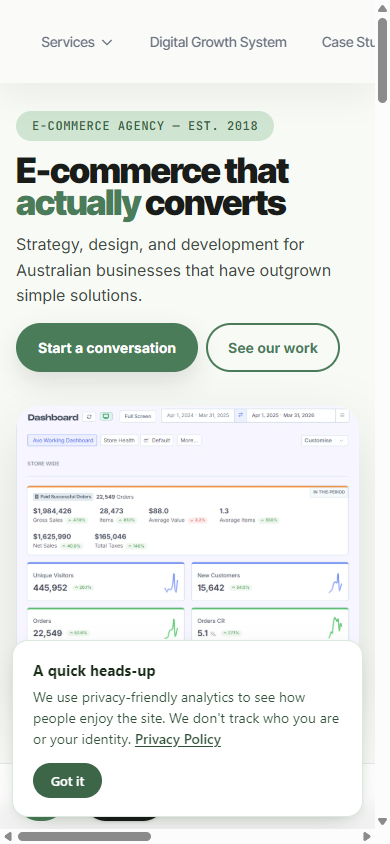This screenshot has width=390, height=844.
Task: Click the vertical scrollbar down arrow
Action: click(x=382, y=822)
